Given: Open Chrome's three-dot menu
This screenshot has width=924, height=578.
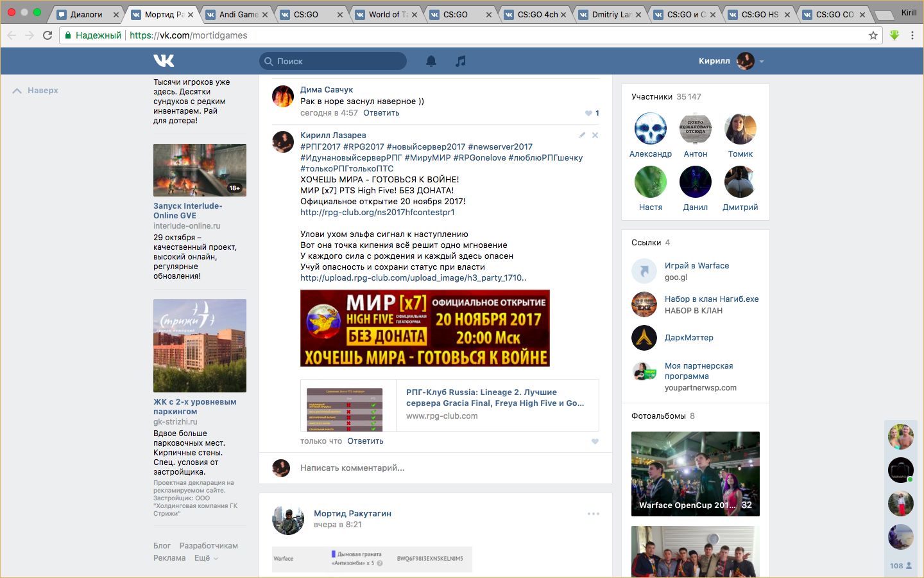Looking at the screenshot, I should 912,35.
